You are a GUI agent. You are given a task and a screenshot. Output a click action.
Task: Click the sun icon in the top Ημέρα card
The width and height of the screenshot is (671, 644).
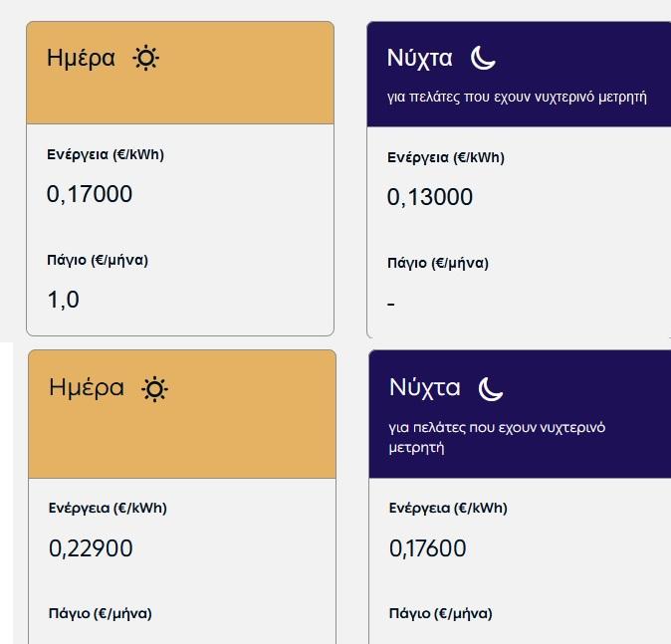tap(146, 58)
